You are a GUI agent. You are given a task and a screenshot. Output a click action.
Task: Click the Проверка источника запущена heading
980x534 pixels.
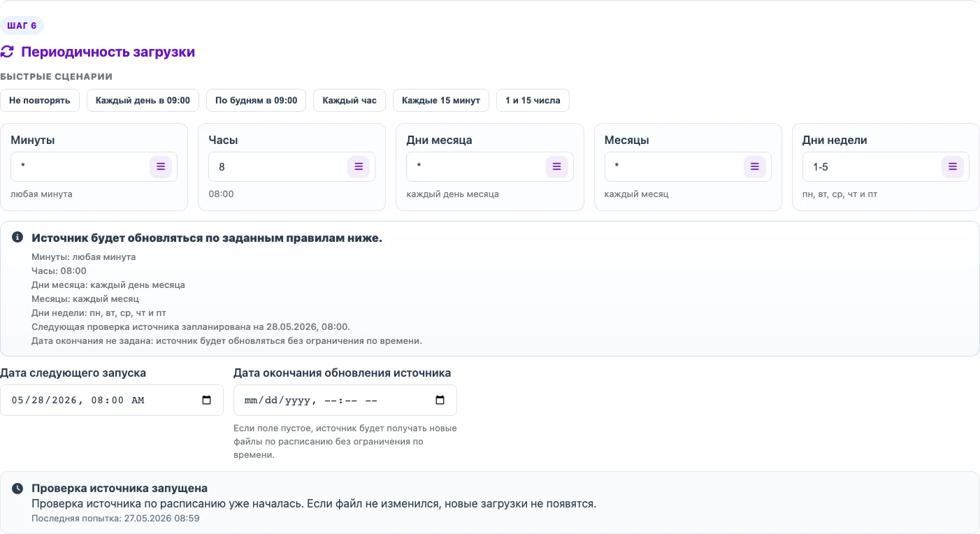120,489
